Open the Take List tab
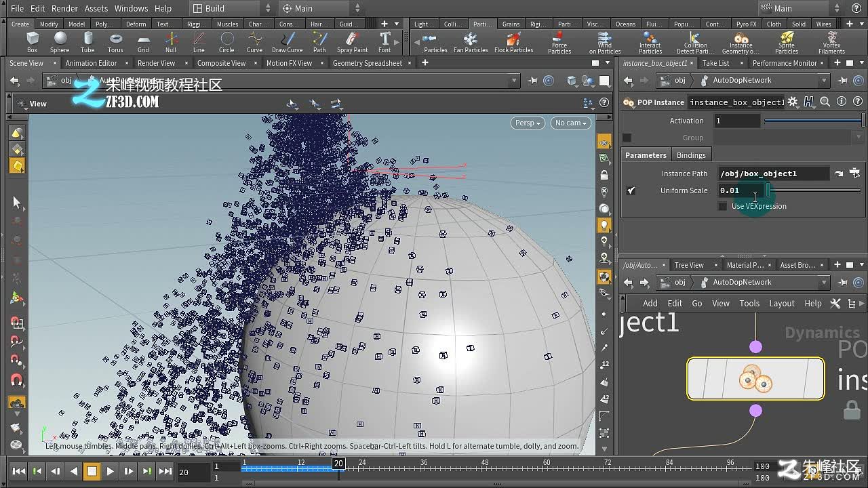This screenshot has width=868, height=488. 715,63
